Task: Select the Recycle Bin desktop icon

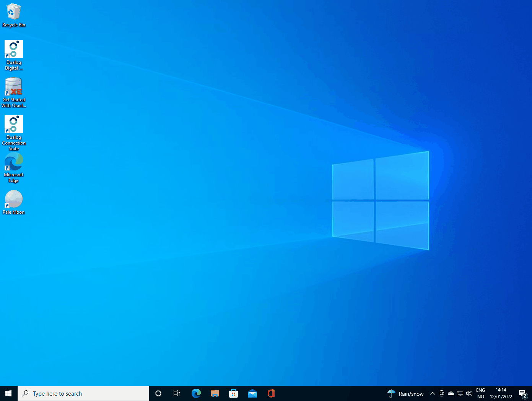Action: (x=14, y=16)
